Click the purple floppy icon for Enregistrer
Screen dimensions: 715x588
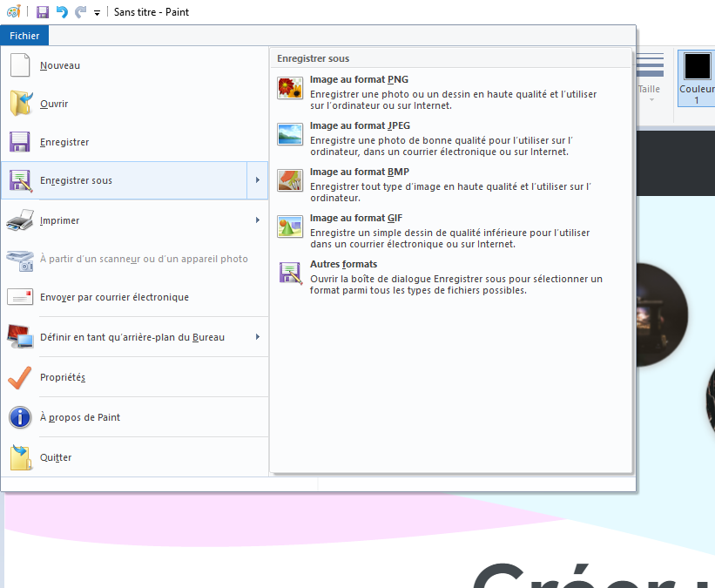click(x=20, y=141)
